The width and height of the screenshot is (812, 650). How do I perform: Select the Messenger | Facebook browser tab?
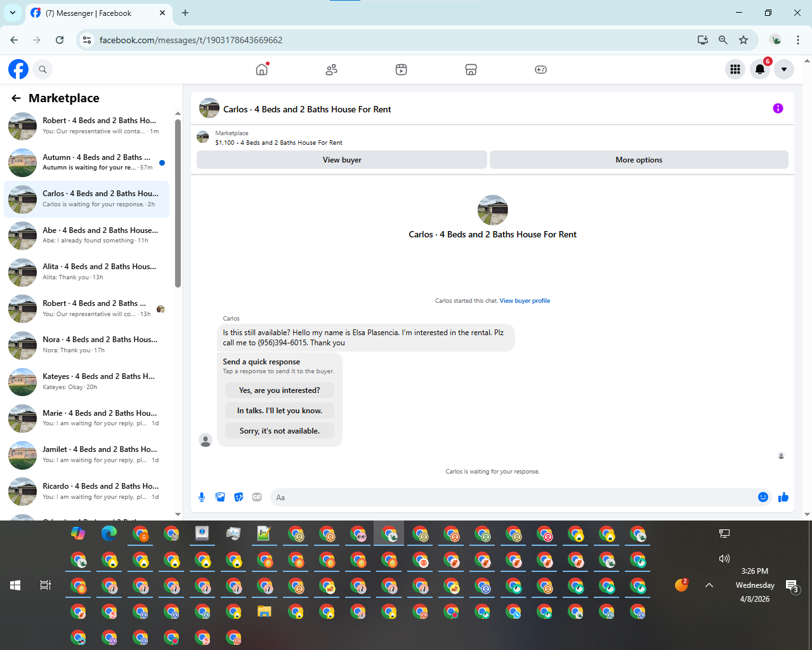point(98,13)
